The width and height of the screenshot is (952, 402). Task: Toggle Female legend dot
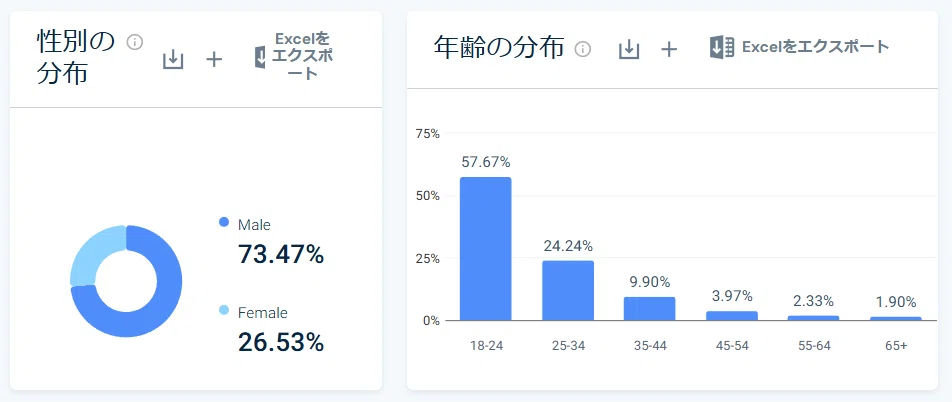click(223, 310)
